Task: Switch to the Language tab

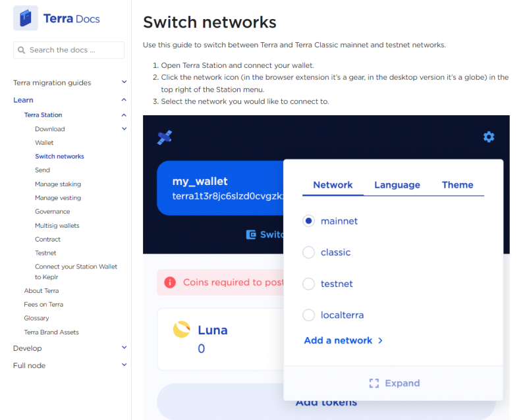Action: [x=397, y=185]
